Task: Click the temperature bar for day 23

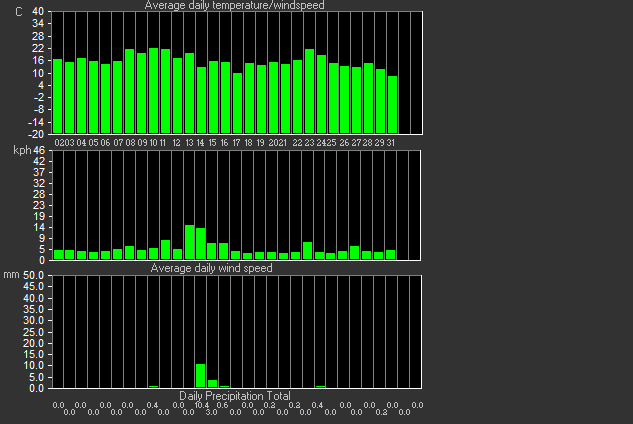Action: [309, 91]
